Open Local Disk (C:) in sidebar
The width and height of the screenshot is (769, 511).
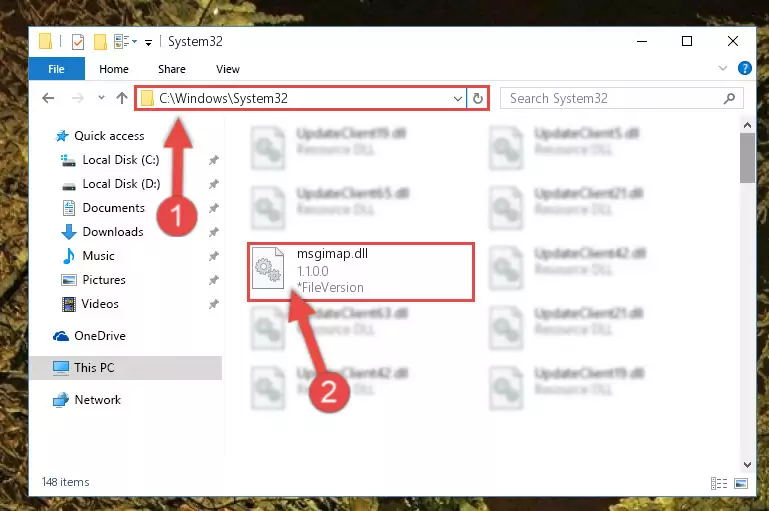click(121, 160)
